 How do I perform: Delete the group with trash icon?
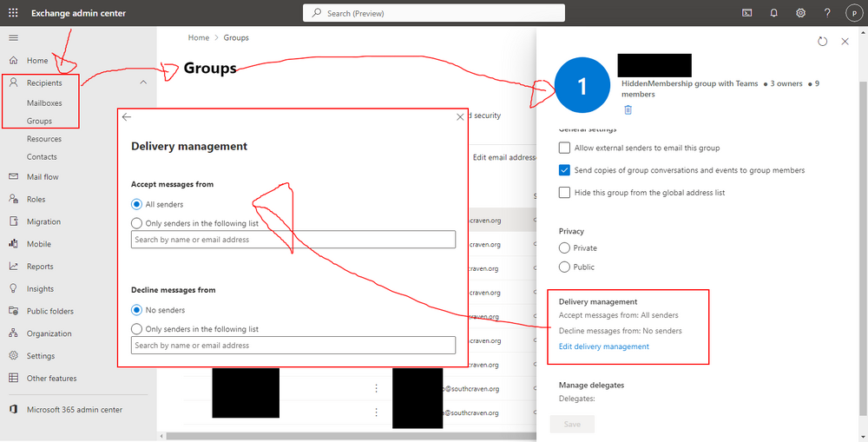[x=628, y=109]
